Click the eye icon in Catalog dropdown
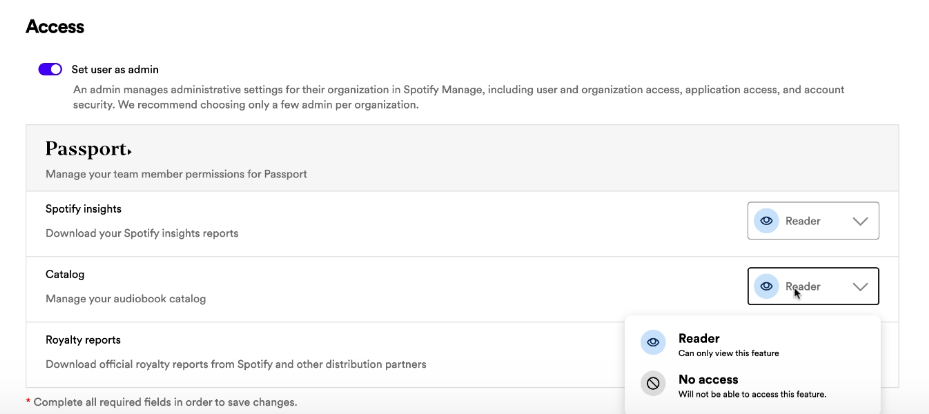 [766, 287]
